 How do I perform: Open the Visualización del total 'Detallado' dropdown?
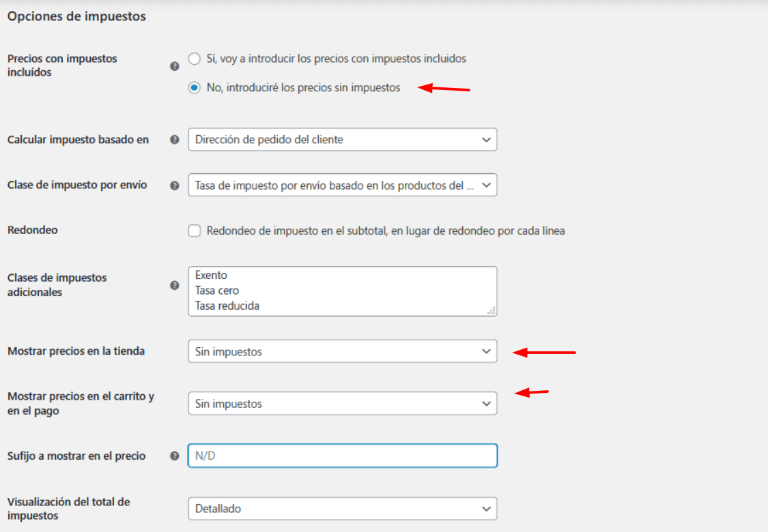(x=343, y=509)
